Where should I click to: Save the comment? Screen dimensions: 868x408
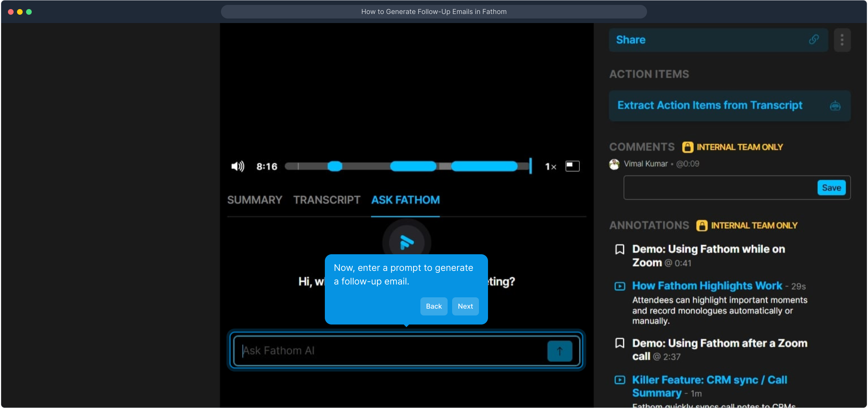(831, 188)
